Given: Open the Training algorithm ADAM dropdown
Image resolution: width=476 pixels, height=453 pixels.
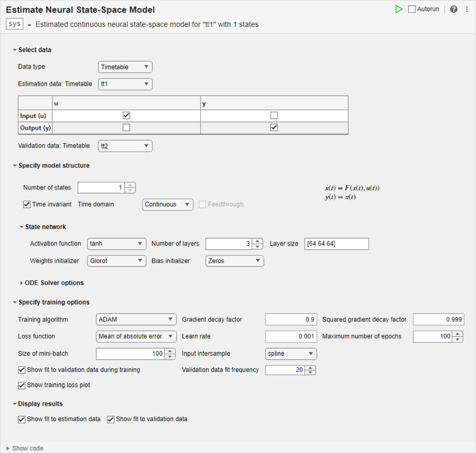Looking at the screenshot, I should (136, 319).
